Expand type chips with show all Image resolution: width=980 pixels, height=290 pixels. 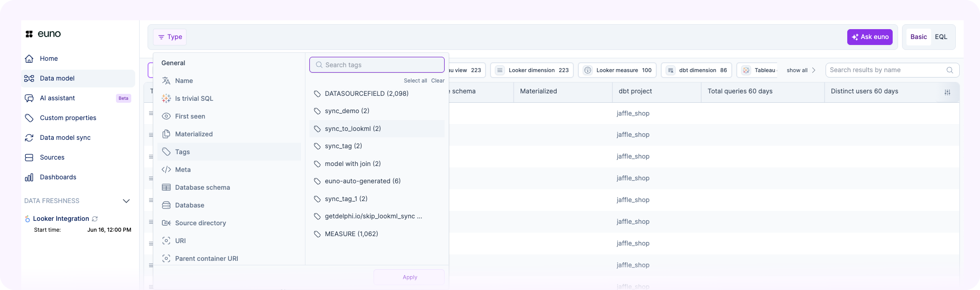pyautogui.click(x=801, y=70)
